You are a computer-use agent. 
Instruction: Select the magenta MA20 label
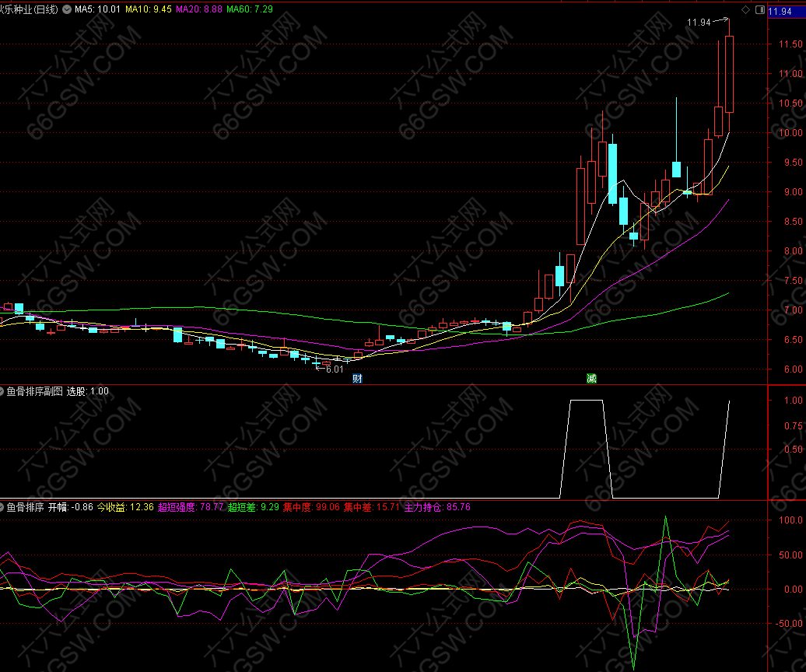click(200, 10)
